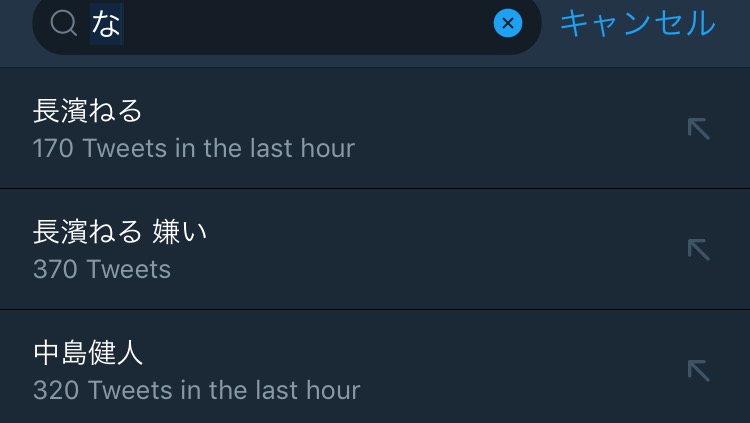Choose the 中島健人 suggestion
The width and height of the screenshot is (750, 423).
point(88,352)
